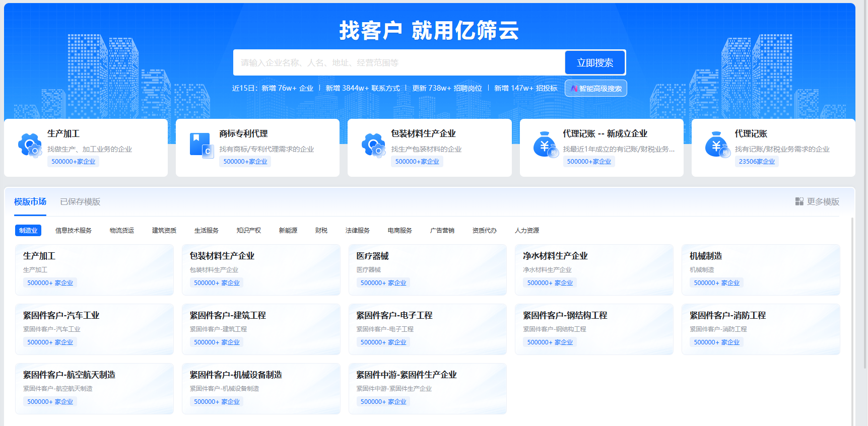The height and width of the screenshot is (426, 868).
Task: Open 智能高级搜索 advanced search
Action: click(x=596, y=88)
